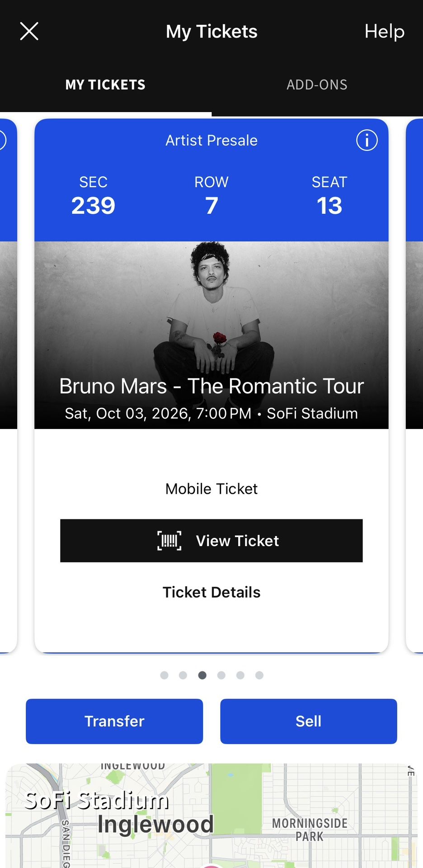Jump to first ticket page dot

164,675
